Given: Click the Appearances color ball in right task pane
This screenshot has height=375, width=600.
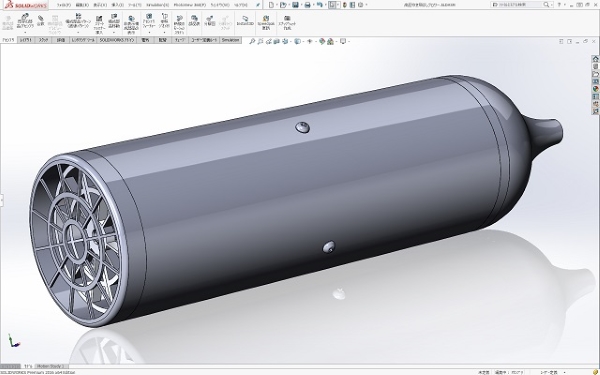Looking at the screenshot, I should tap(595, 89).
